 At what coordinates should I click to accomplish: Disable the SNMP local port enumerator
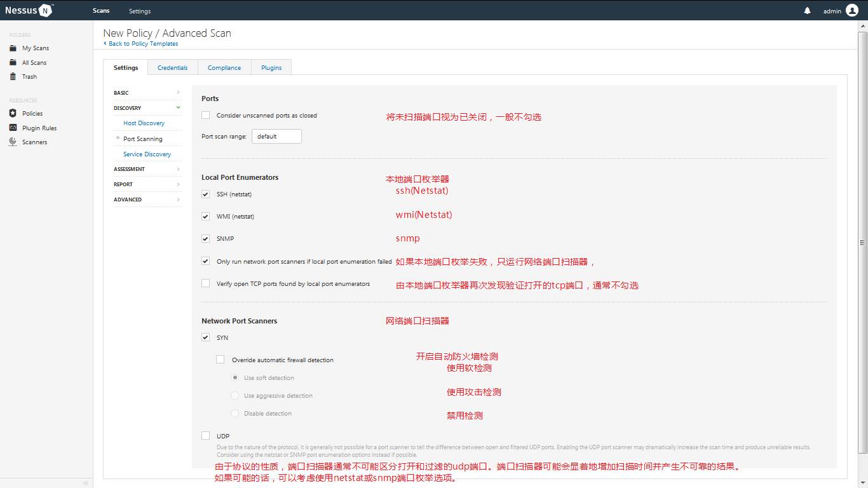(205, 238)
